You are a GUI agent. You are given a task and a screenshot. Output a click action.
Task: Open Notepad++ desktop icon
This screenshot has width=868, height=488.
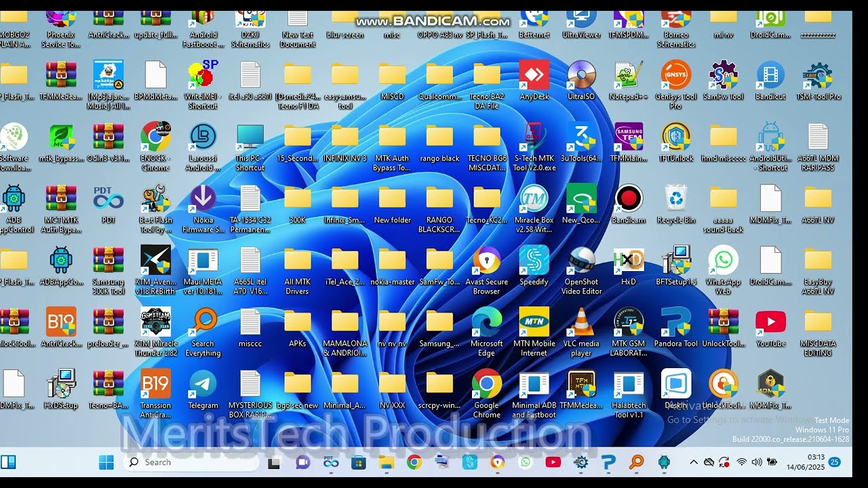[629, 80]
